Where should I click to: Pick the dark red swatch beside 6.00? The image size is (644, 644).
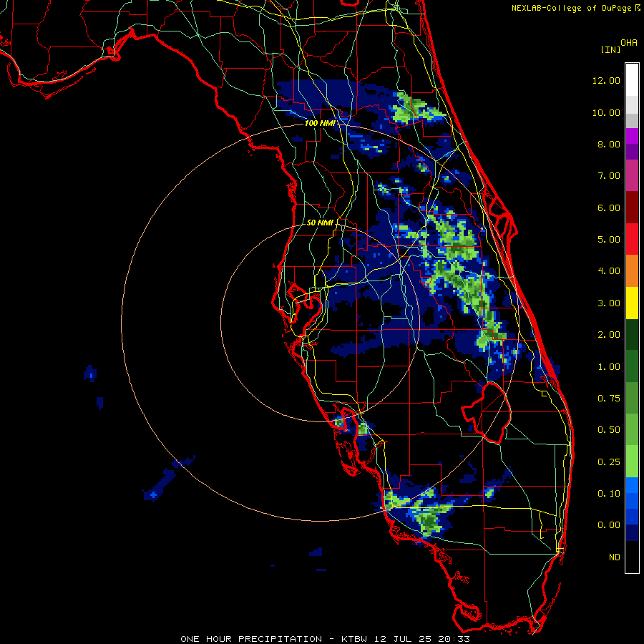click(632, 208)
